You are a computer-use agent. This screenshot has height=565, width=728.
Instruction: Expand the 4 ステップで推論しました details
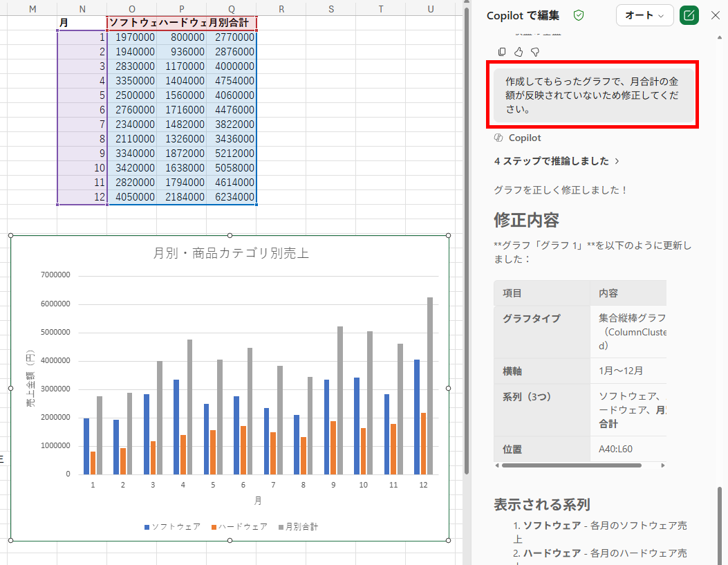[557, 161]
